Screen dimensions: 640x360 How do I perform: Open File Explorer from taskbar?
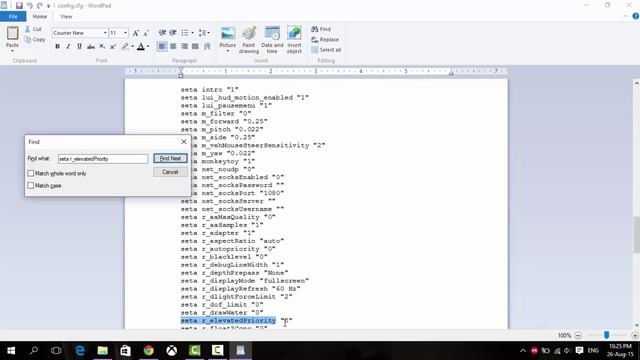point(102,351)
